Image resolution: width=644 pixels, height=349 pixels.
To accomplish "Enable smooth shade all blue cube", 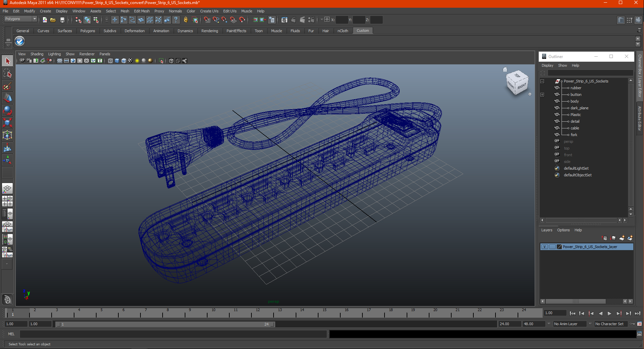I will pos(117,61).
